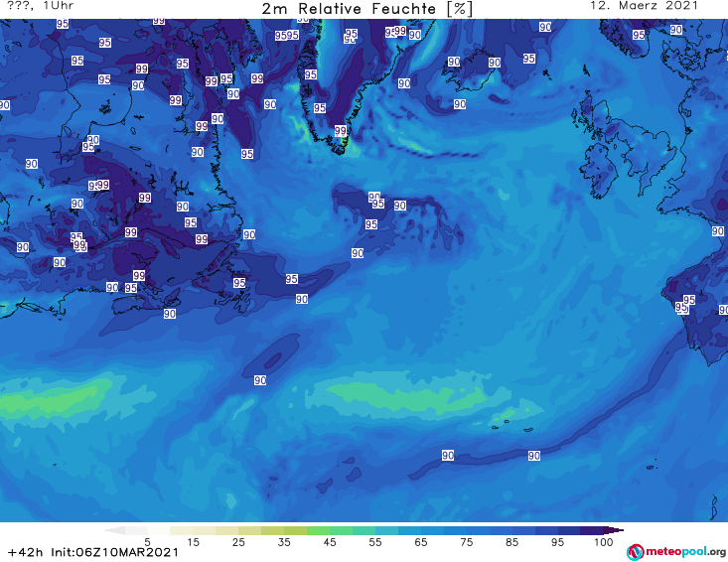Click the '95' value on the color scale
The height and width of the screenshot is (562, 728).
(x=557, y=542)
